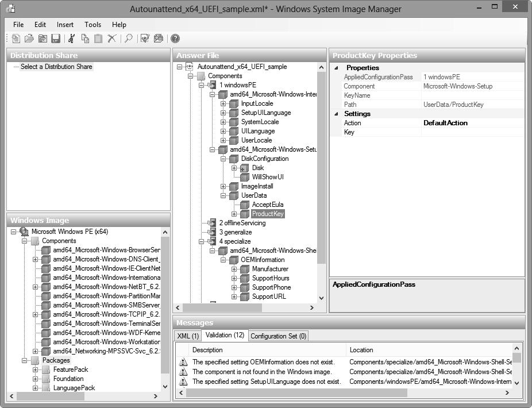Click the 2 offlineServicing pass icon
This screenshot has width=532, height=408.
click(212, 223)
